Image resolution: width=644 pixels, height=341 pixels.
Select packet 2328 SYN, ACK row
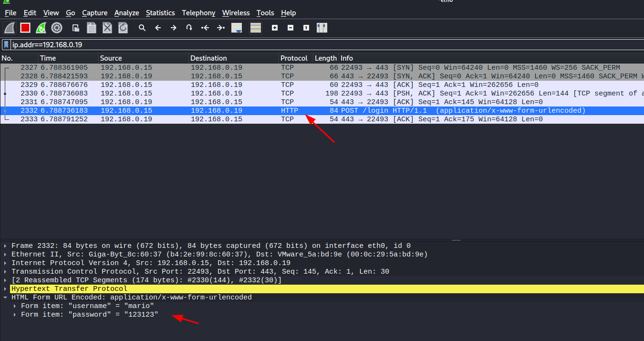point(322,76)
